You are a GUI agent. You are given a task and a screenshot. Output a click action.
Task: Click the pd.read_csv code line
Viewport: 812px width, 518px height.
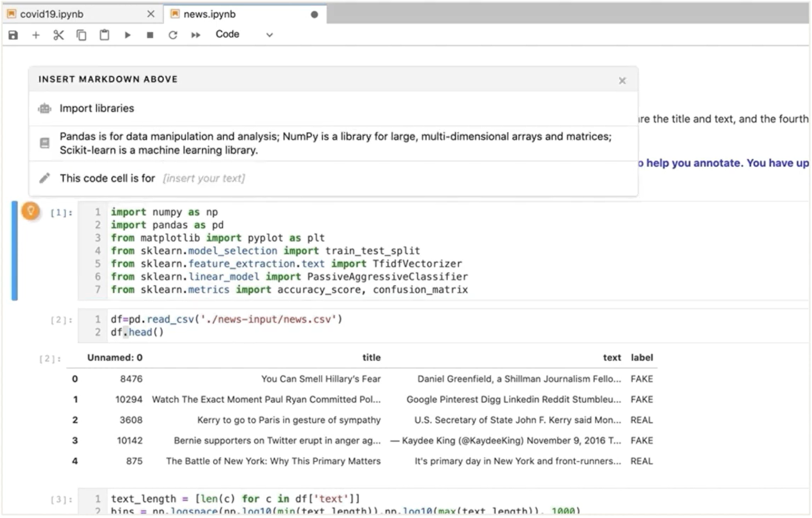tap(226, 319)
